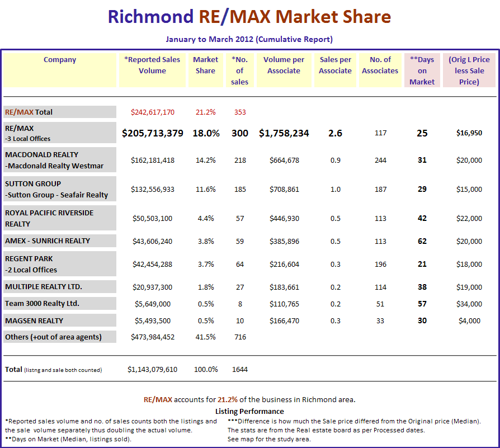
Task: Click the $216,604 volume per associate cell
Action: click(x=284, y=265)
